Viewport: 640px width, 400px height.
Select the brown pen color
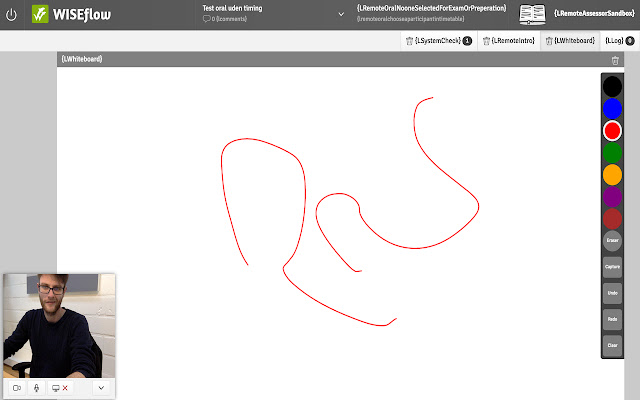[x=612, y=219]
